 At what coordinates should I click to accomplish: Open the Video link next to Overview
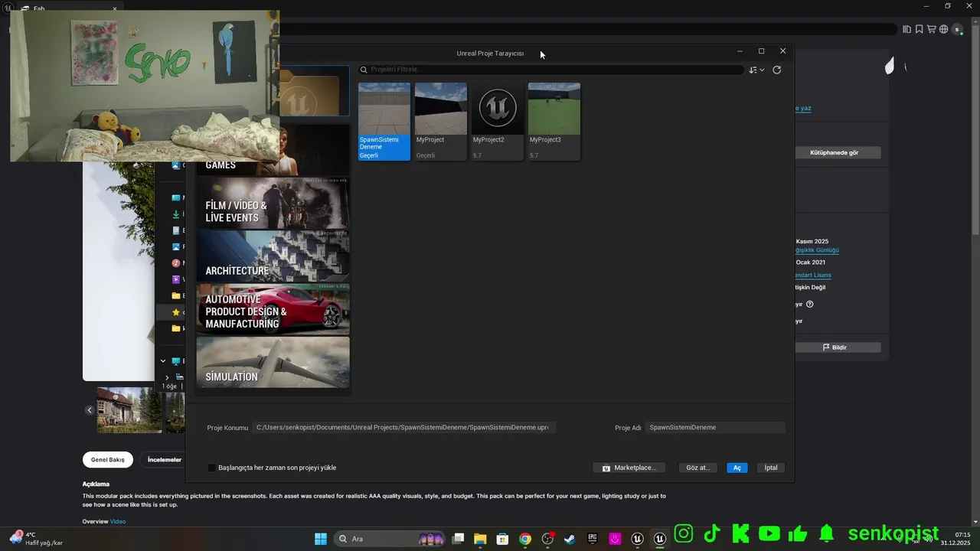(117, 522)
